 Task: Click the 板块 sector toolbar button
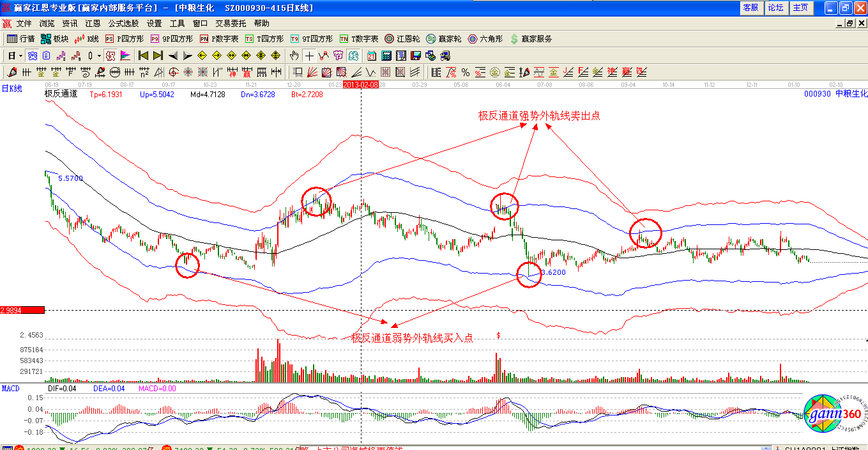(54, 39)
